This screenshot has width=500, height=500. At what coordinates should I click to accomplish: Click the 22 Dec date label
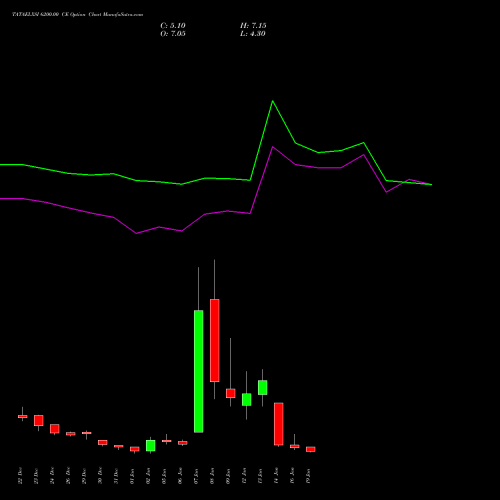(x=20, y=476)
